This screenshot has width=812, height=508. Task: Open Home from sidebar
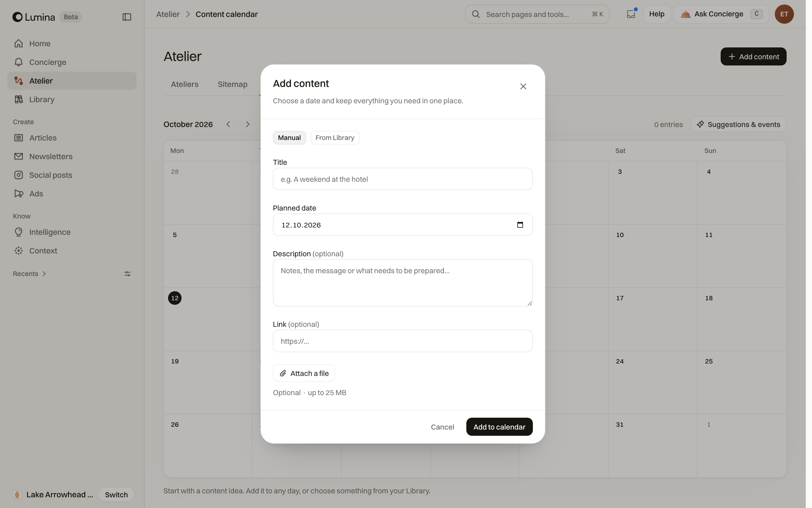tap(72, 43)
